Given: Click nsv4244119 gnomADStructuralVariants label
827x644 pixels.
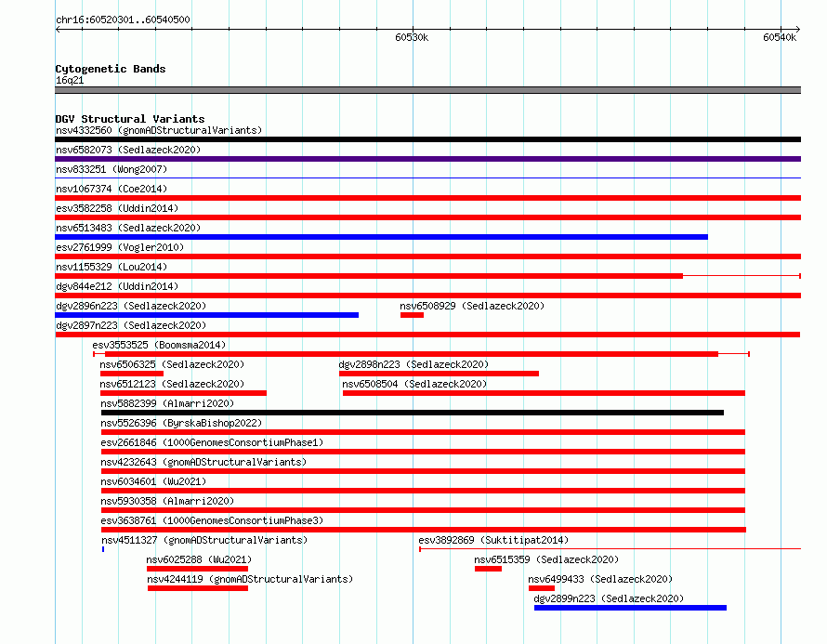Looking at the screenshot, I should click(x=250, y=579).
